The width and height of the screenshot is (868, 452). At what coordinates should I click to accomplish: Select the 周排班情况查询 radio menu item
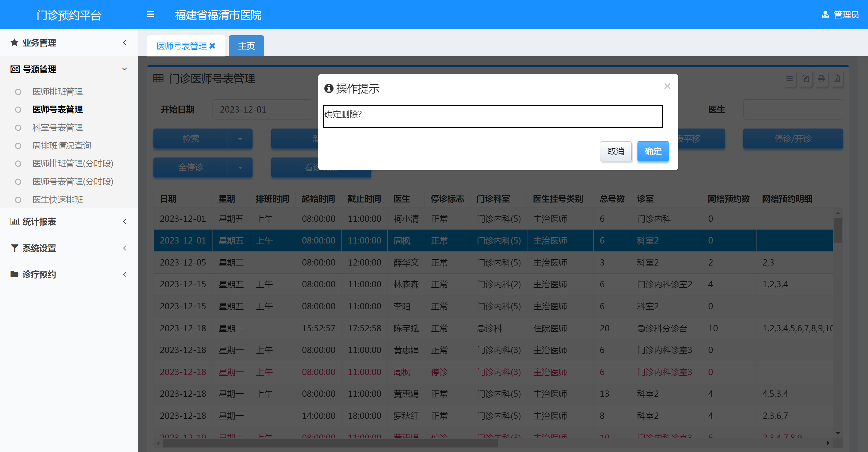(61, 146)
